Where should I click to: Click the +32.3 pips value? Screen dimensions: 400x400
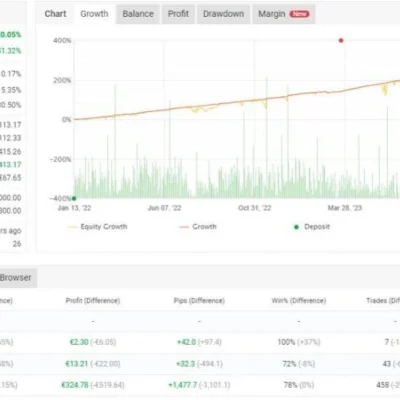(x=186, y=364)
